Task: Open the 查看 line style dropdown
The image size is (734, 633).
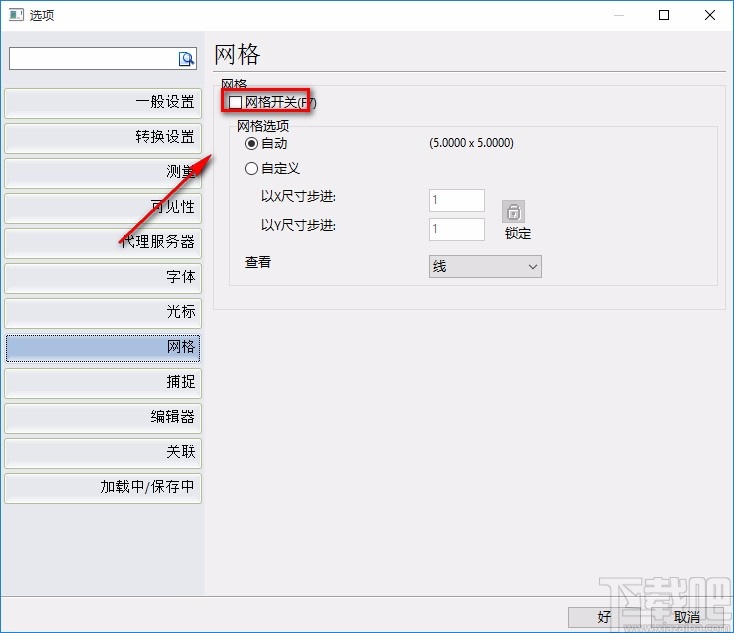Action: [x=485, y=266]
